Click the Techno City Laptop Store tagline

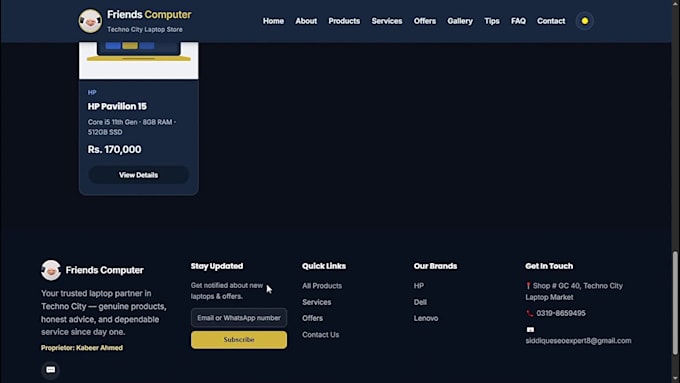(x=145, y=29)
